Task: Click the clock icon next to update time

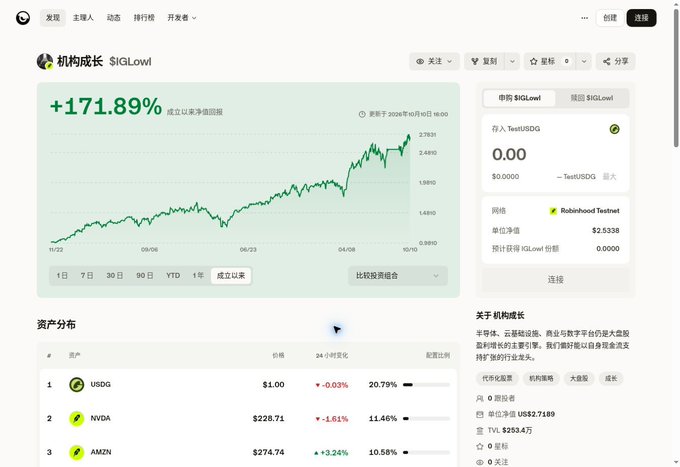Action: click(x=362, y=114)
